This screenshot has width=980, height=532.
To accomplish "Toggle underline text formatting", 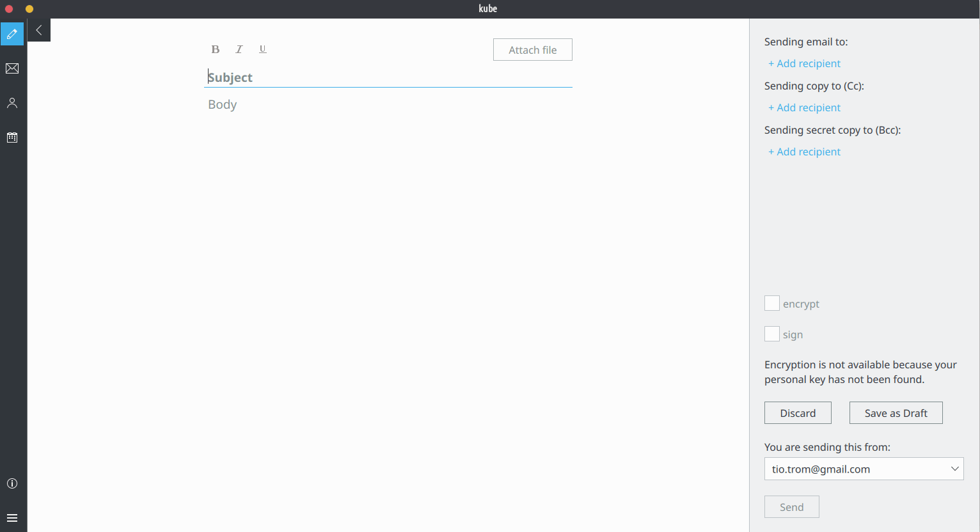I will [x=262, y=49].
